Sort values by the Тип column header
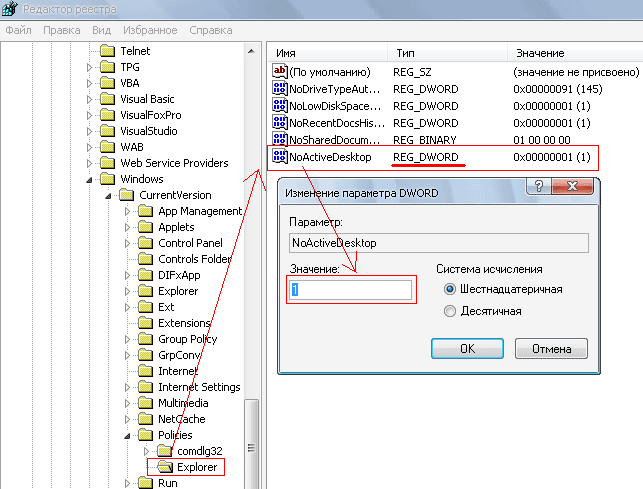This screenshot has width=643, height=489. pyautogui.click(x=447, y=53)
